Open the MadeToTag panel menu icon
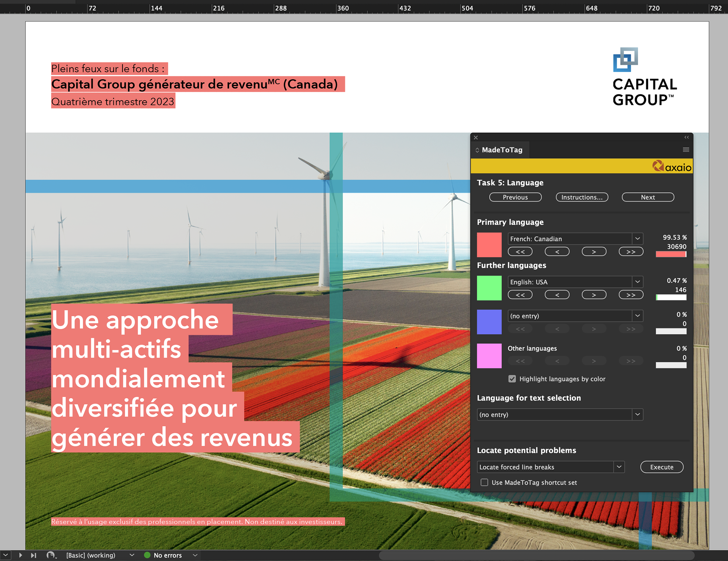 (686, 150)
